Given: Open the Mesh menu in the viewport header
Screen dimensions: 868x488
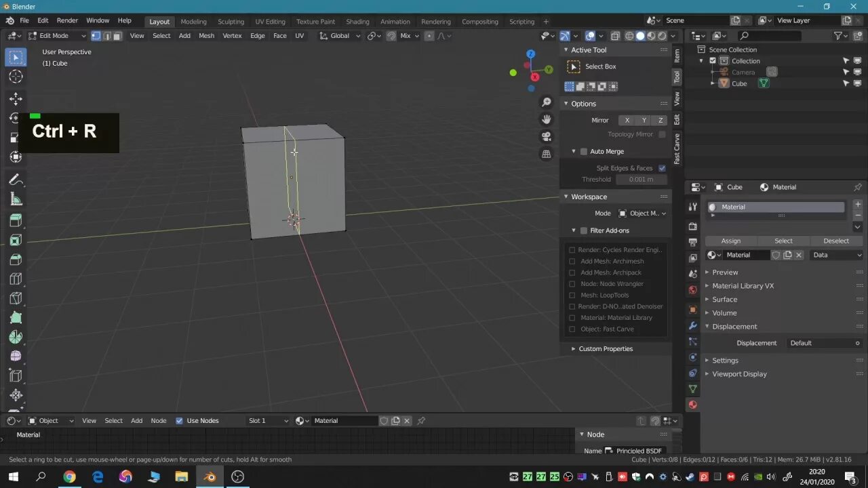Looking at the screenshot, I should pos(206,35).
